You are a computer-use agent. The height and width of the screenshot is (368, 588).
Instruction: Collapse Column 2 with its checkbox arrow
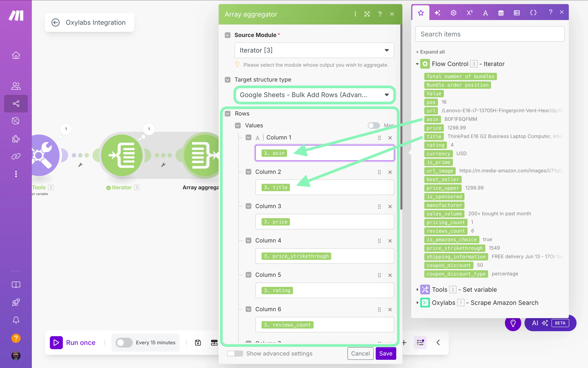(x=248, y=172)
